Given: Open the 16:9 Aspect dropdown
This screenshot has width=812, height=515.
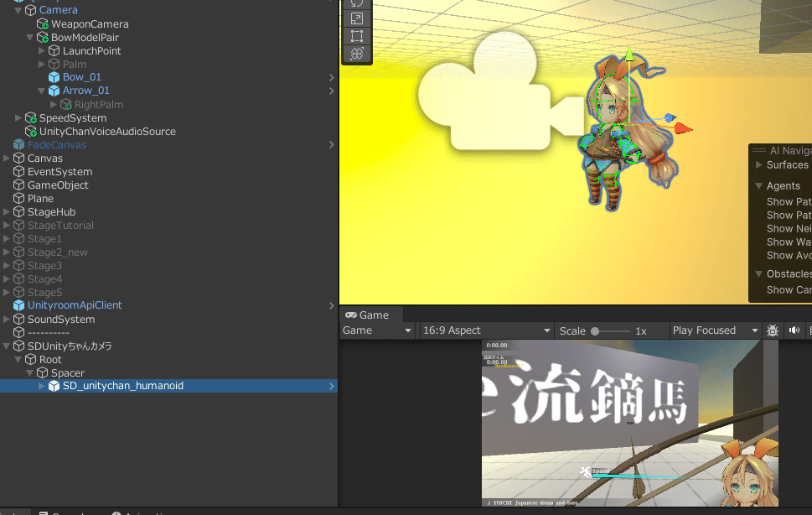Looking at the screenshot, I should (486, 330).
